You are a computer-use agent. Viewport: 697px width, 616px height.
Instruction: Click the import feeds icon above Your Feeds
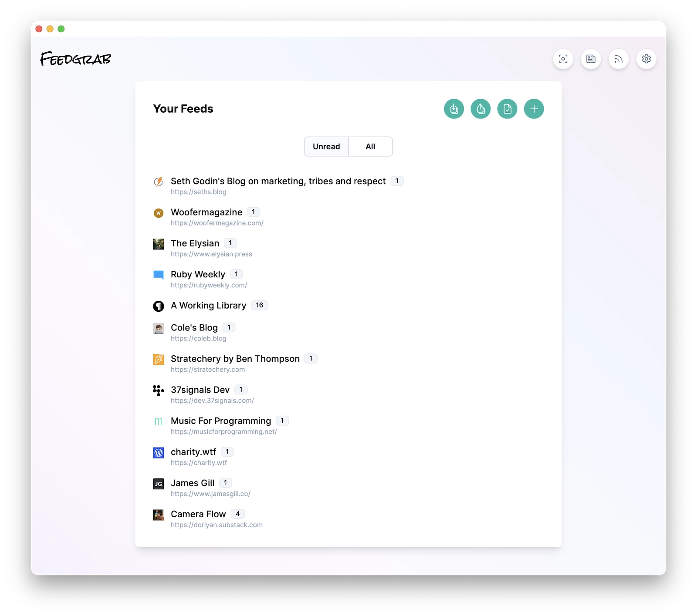click(453, 109)
